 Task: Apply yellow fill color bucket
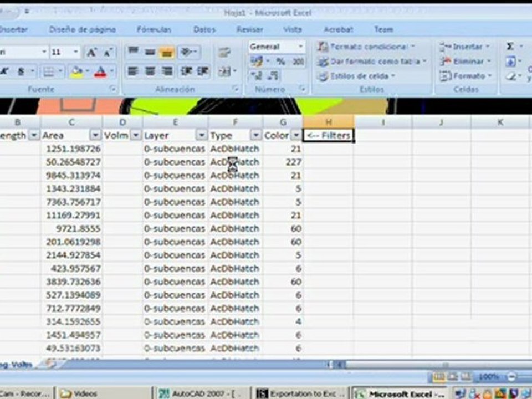[x=76, y=71]
